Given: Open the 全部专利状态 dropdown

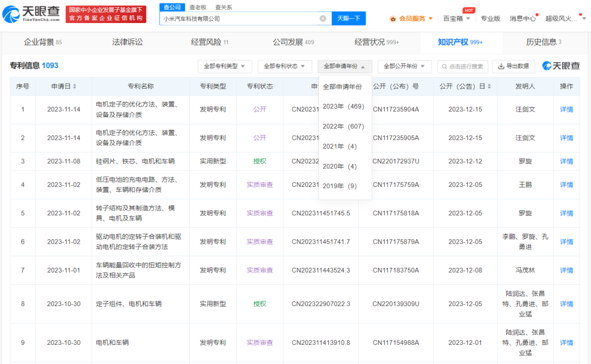Looking at the screenshot, I should pos(285,66).
